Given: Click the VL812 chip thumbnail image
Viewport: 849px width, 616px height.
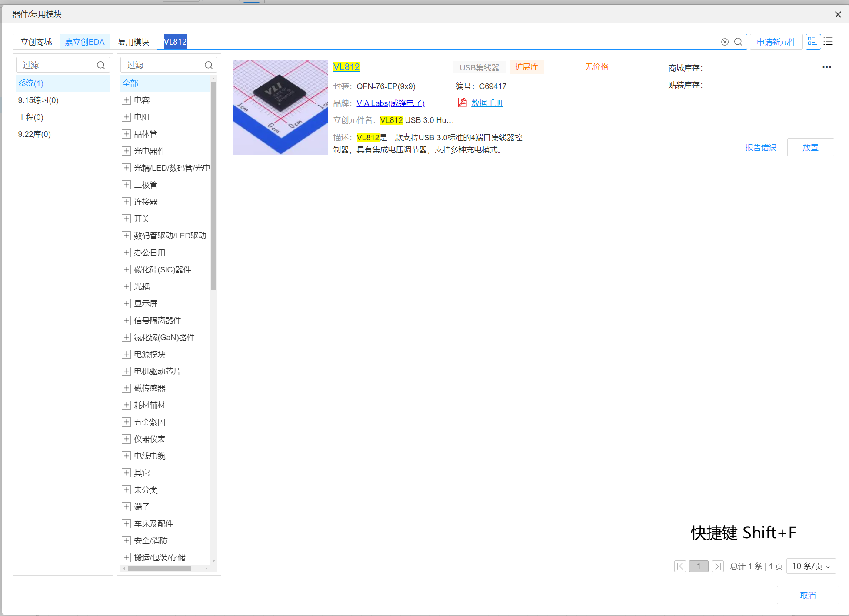Looking at the screenshot, I should [x=280, y=107].
